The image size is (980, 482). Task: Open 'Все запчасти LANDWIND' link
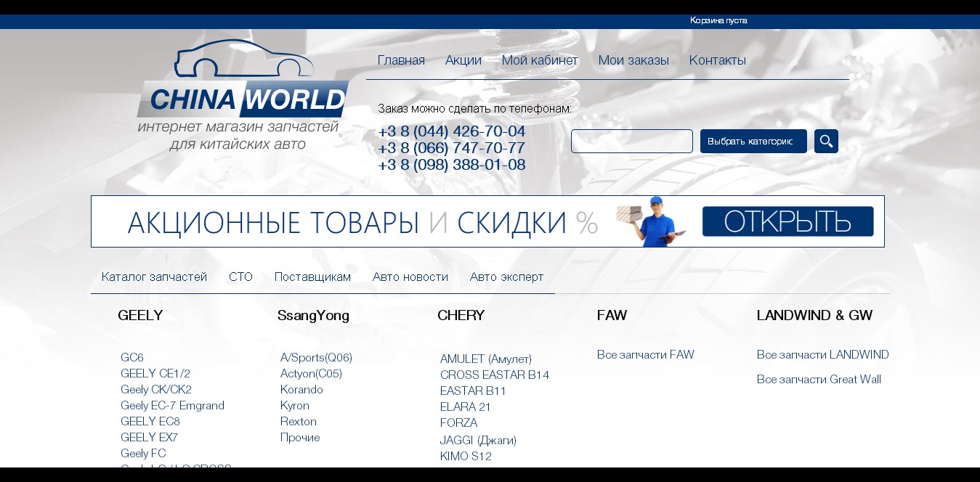click(x=823, y=355)
